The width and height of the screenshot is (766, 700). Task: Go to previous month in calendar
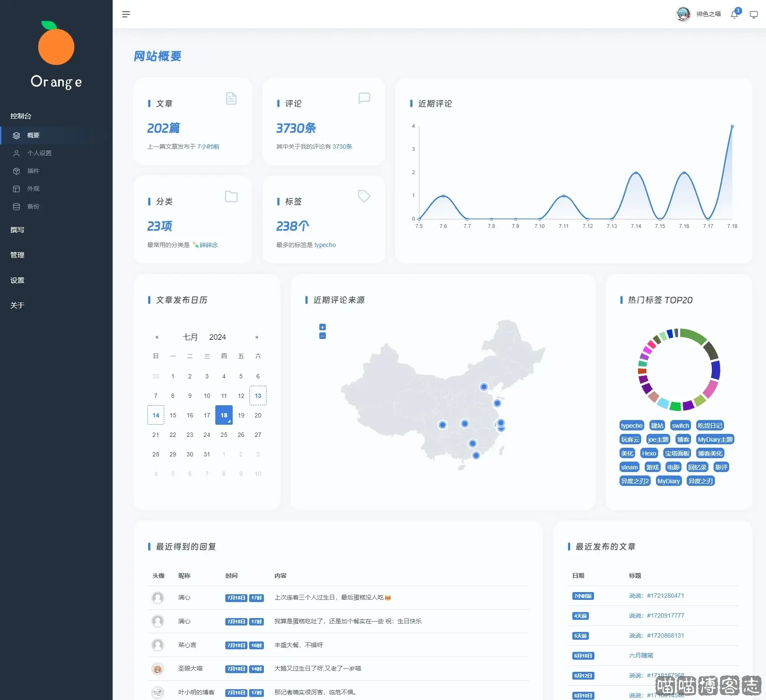click(x=157, y=337)
